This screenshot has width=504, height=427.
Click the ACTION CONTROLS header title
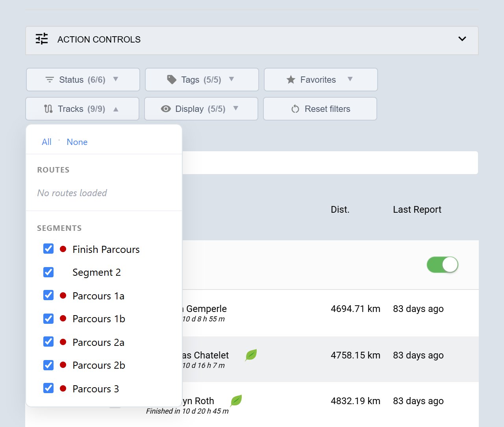tap(99, 39)
